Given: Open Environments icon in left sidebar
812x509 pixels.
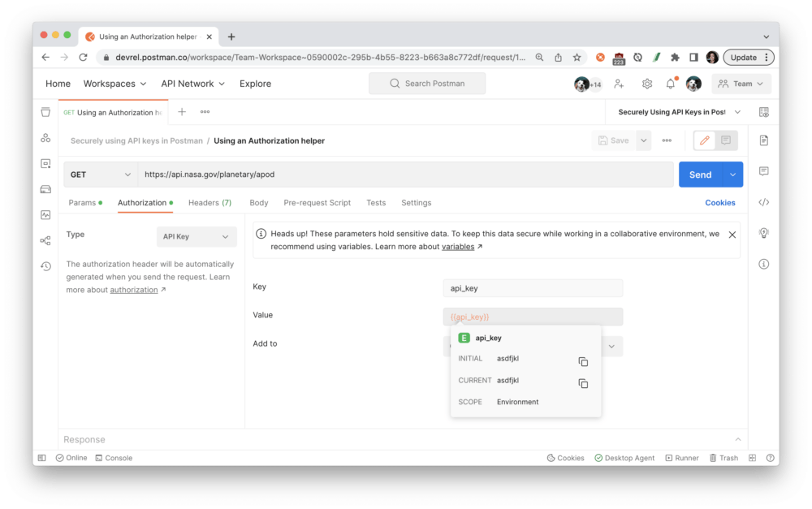Looking at the screenshot, I should tap(45, 164).
